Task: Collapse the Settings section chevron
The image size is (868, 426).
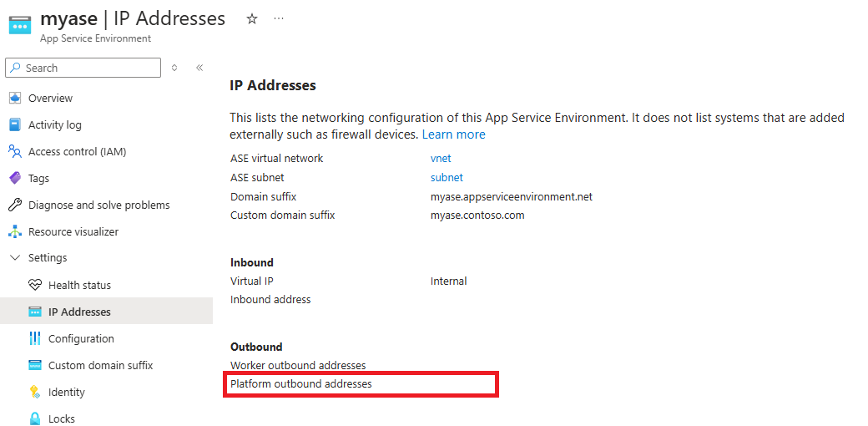Action: tap(16, 258)
